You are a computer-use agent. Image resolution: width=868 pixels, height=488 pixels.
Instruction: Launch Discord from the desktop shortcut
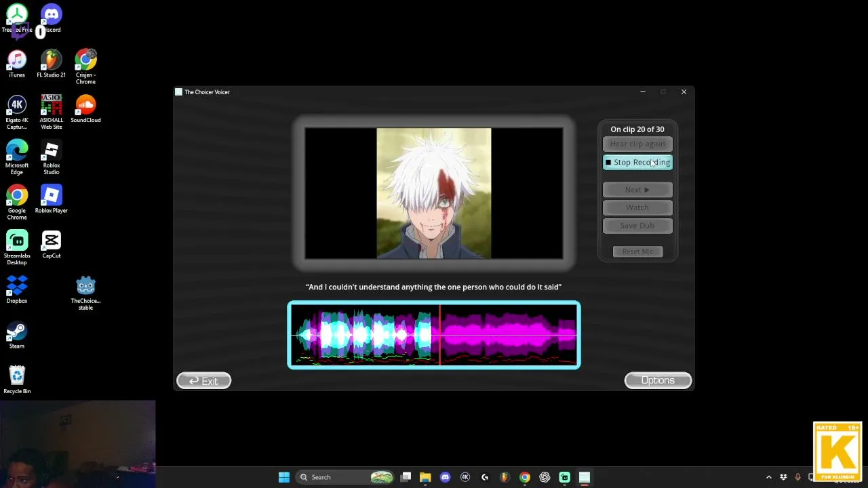(51, 18)
